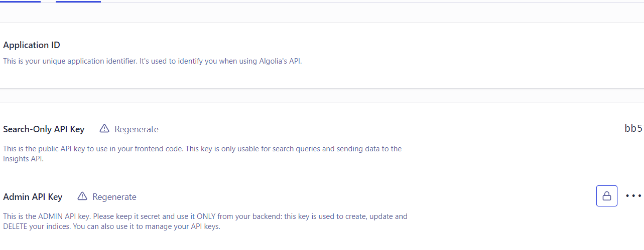Select the first blue-underlined tab at top left
This screenshot has width=644, height=250.
(20, 2)
